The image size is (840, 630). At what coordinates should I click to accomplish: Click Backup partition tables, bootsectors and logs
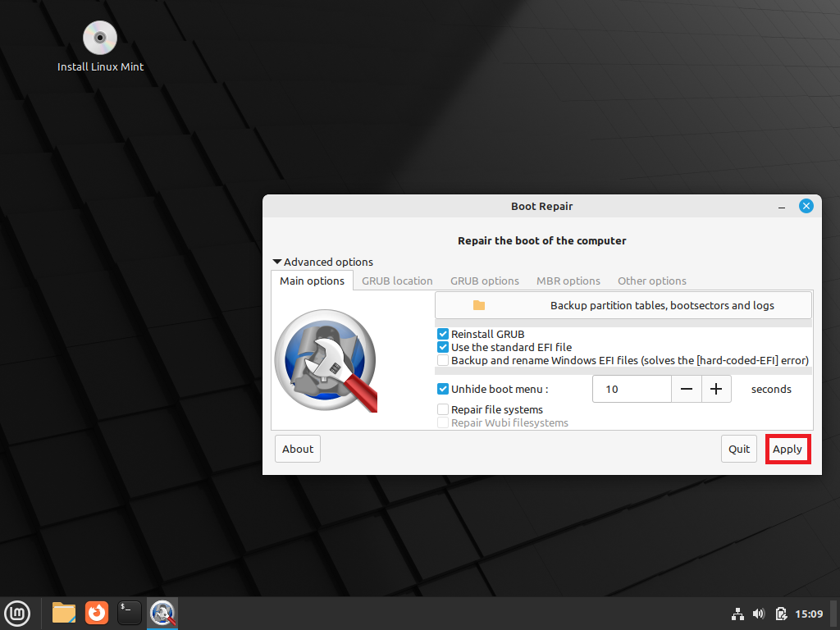pos(623,305)
